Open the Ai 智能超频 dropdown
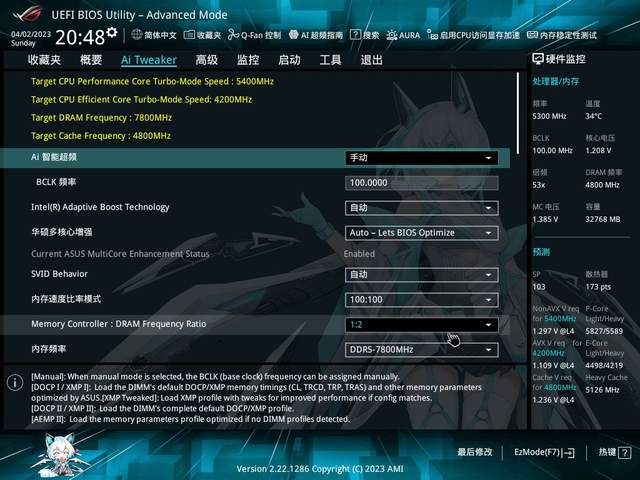 click(422, 158)
